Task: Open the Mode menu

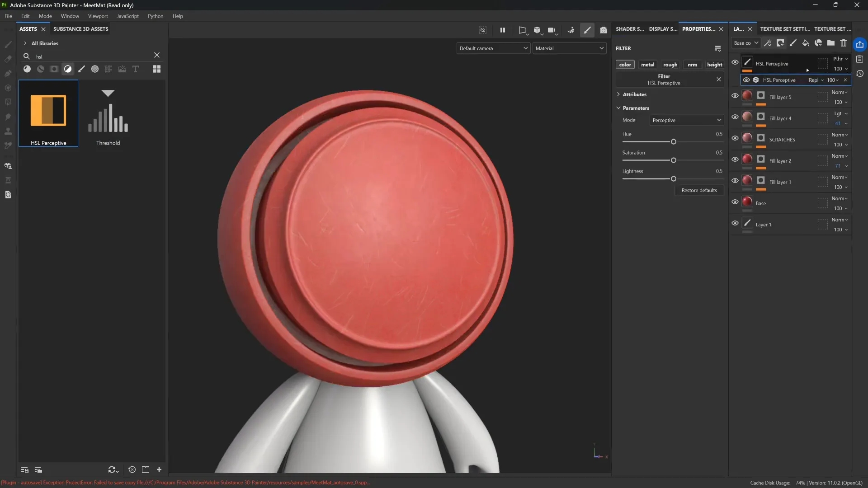Action: point(45,16)
